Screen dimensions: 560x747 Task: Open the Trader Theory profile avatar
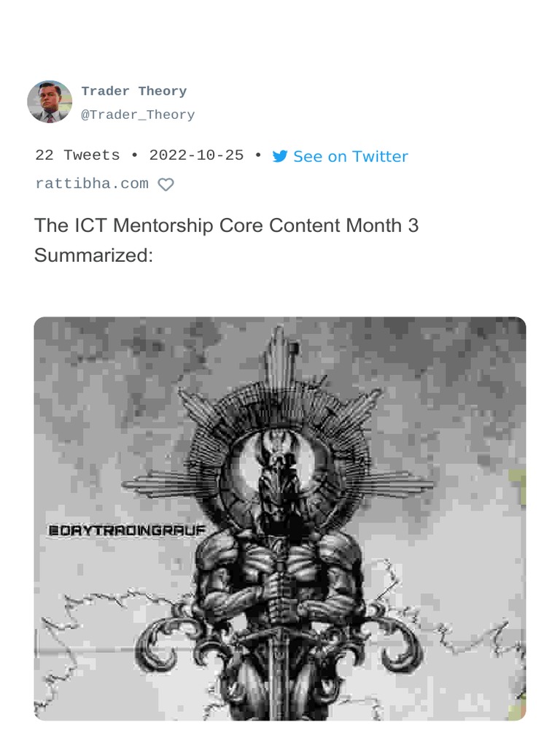point(50,101)
